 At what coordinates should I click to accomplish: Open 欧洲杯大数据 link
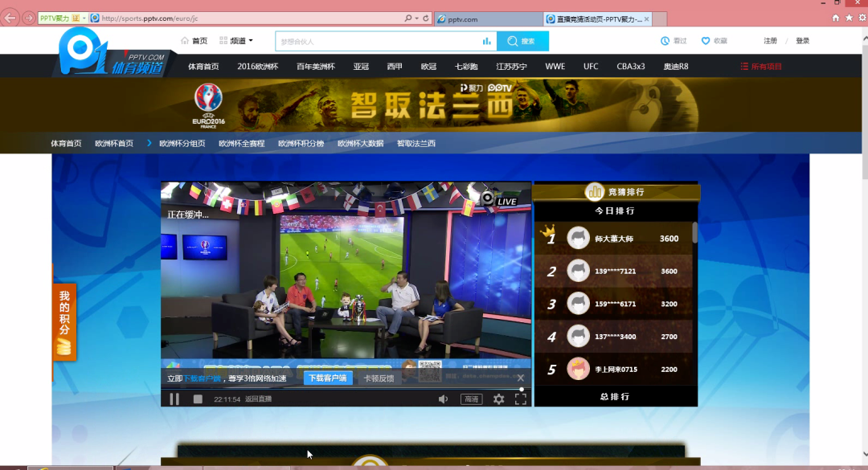(360, 143)
